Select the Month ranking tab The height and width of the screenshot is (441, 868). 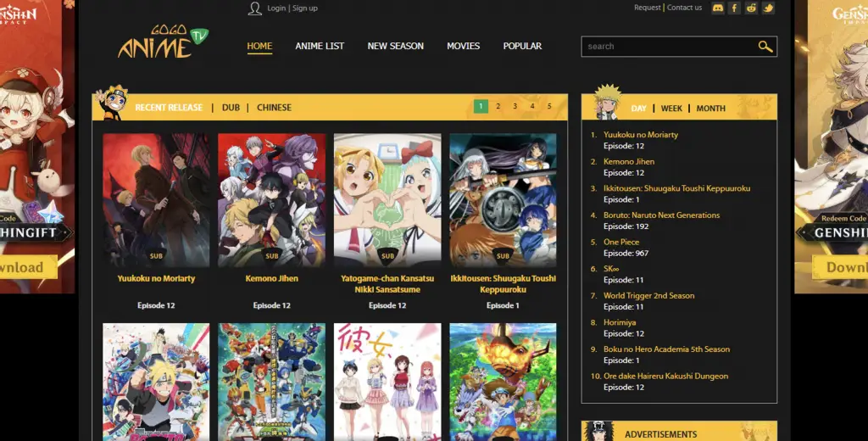pyautogui.click(x=711, y=109)
